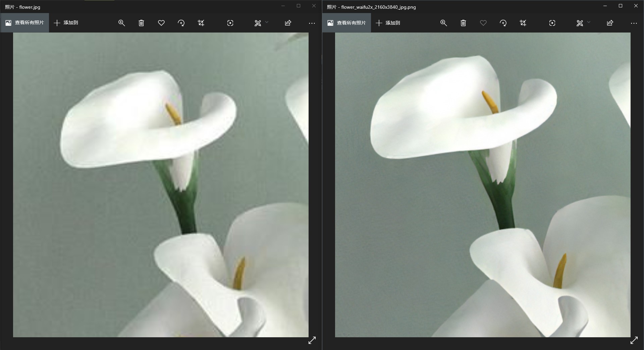The height and width of the screenshot is (350, 644).
Task: Open more options menu in flower.jpg window
Action: coord(312,23)
